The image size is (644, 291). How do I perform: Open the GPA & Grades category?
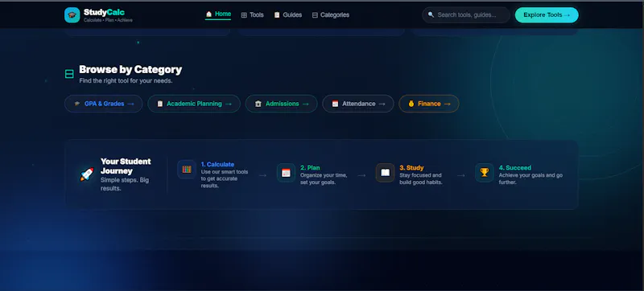tap(104, 104)
